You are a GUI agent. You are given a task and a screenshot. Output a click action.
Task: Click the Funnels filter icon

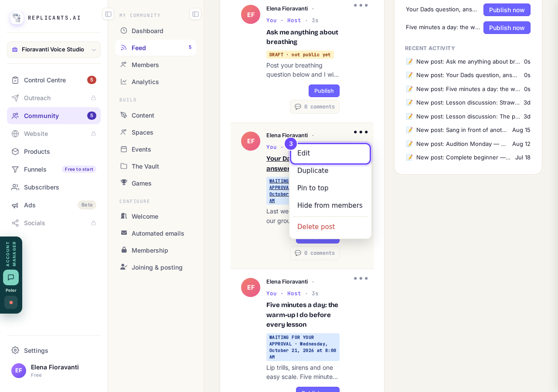pyautogui.click(x=15, y=169)
